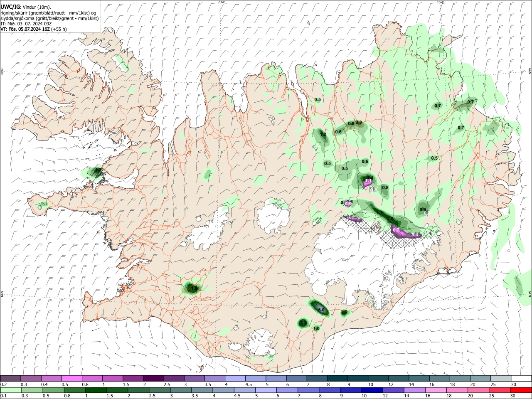532x399 pixels.
Task: Click the 14–16 light violet rain legend swatch
Action: click(414, 390)
